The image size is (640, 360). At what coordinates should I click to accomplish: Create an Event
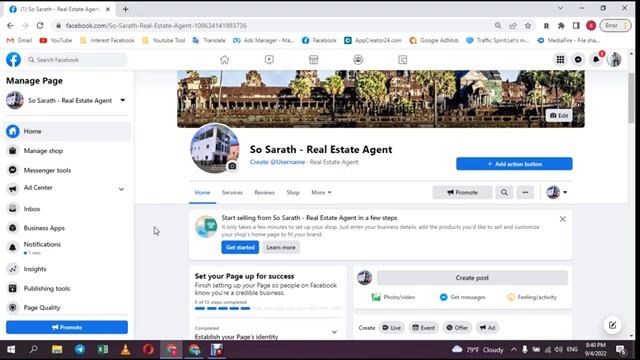(x=423, y=328)
